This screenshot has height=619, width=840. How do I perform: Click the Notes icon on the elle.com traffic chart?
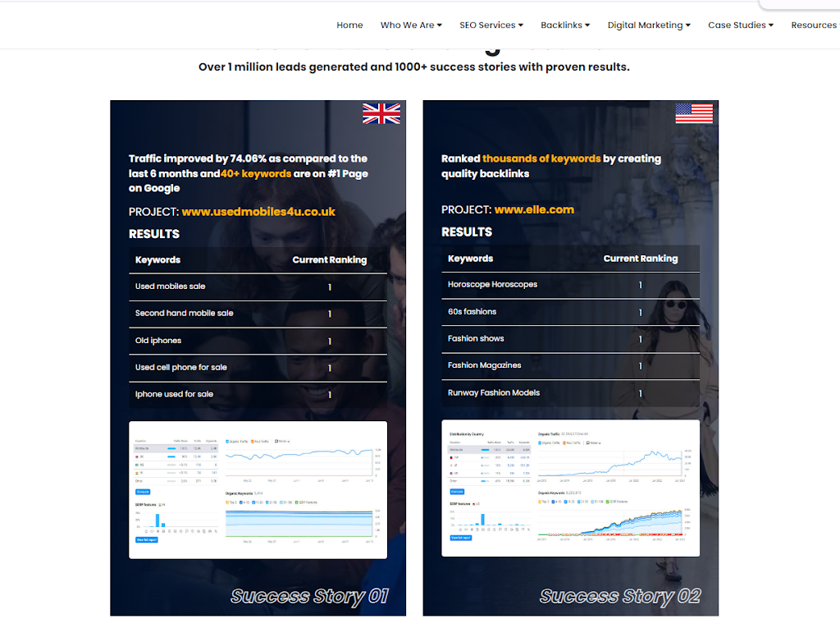click(588, 443)
